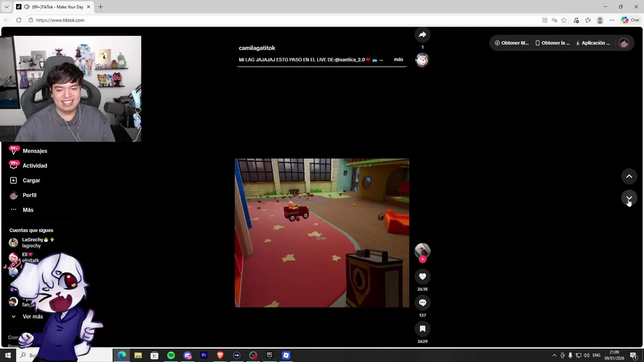The width and height of the screenshot is (644, 362).
Task: Open Cargar in the sidebar
Action: click(31, 180)
